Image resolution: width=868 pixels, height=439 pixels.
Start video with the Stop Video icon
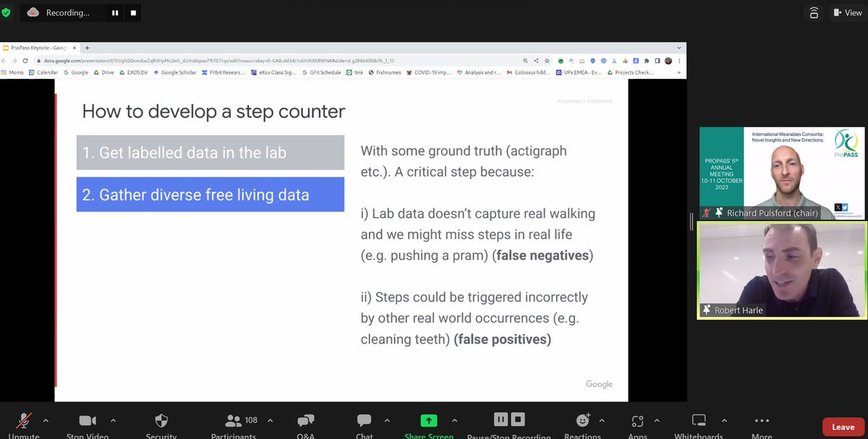click(87, 419)
